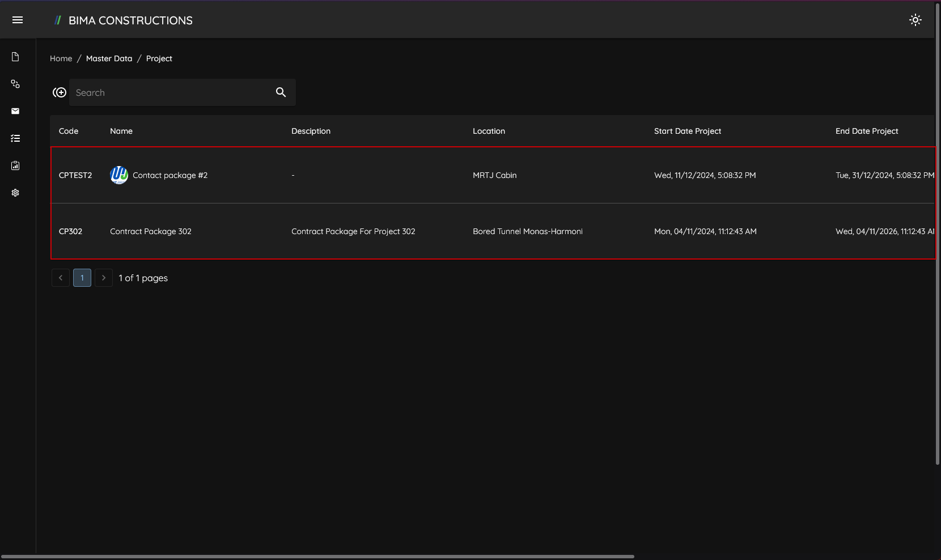Toggle the light/dark theme sun icon
941x560 pixels.
[915, 20]
